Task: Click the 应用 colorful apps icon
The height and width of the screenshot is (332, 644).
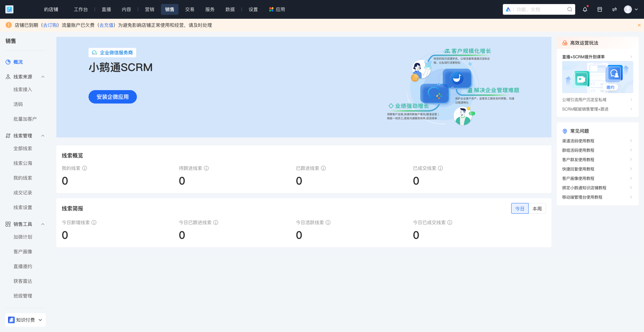Action: 271,9
